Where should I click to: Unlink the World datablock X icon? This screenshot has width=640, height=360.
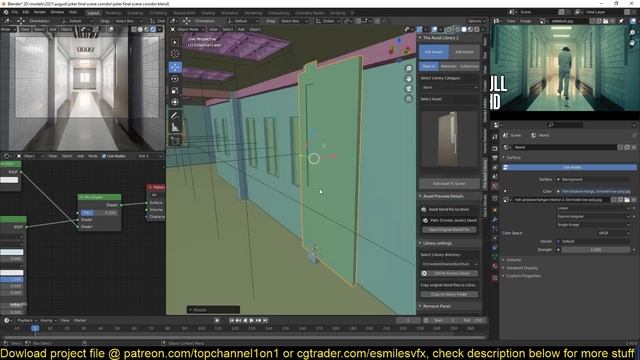(x=633, y=147)
